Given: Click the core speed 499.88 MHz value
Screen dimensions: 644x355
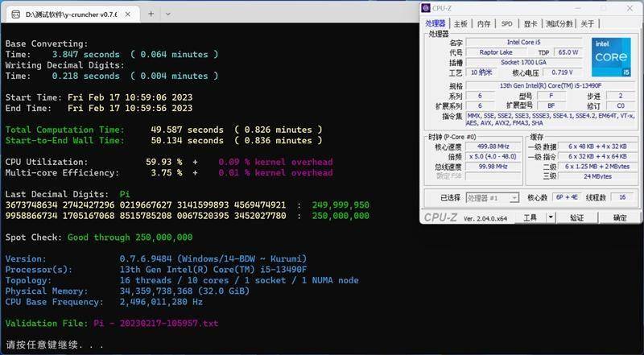Looking at the screenshot, I should click(x=493, y=147).
